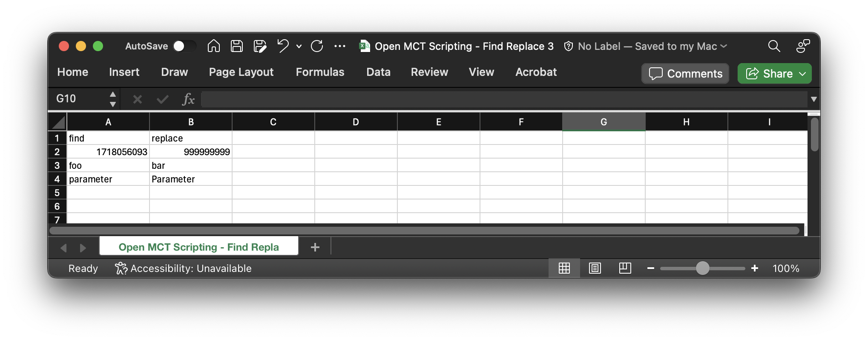Select row 4 header
This screenshot has height=341, width=868.
coord(57,179)
